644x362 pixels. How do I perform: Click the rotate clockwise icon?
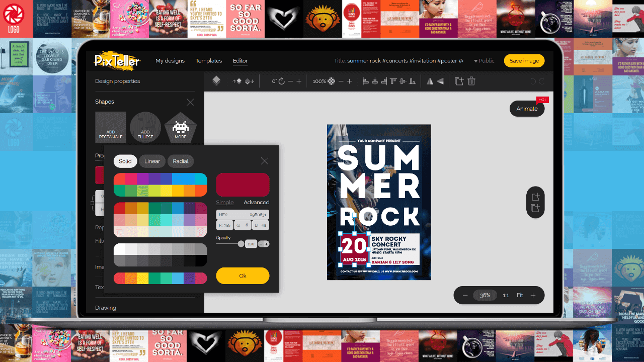282,81
